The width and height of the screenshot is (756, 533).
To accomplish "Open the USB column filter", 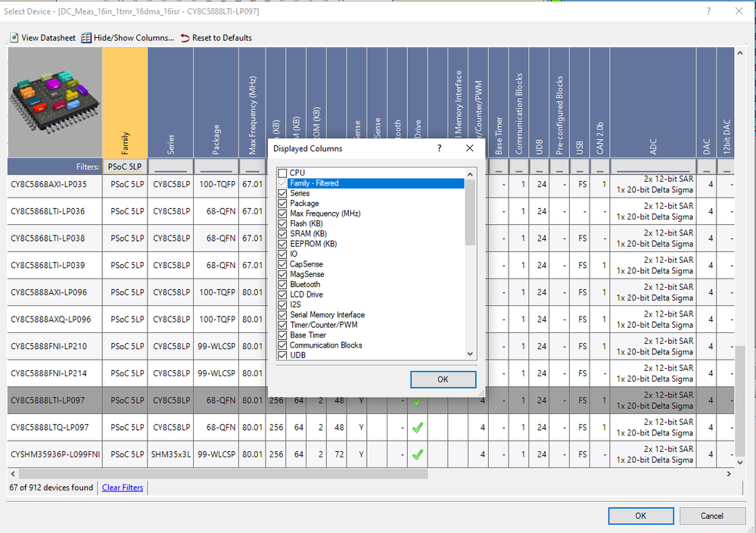I will pos(580,167).
